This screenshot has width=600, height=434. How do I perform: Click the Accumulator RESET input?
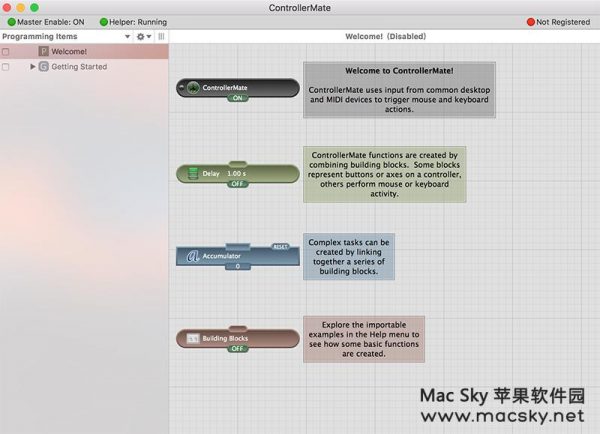point(280,247)
